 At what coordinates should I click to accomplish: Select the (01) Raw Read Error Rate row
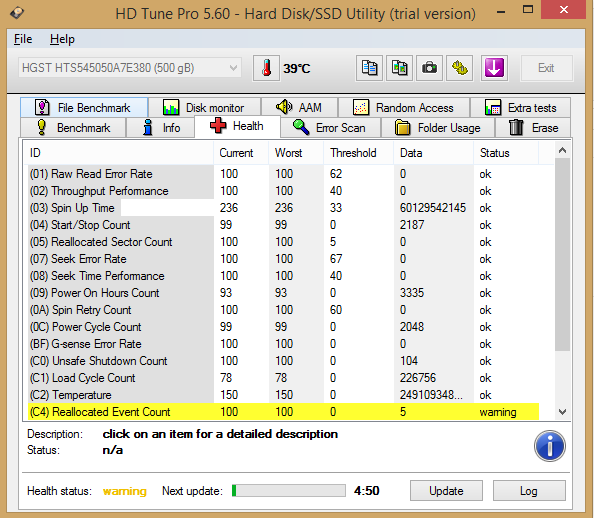pyautogui.click(x=283, y=174)
